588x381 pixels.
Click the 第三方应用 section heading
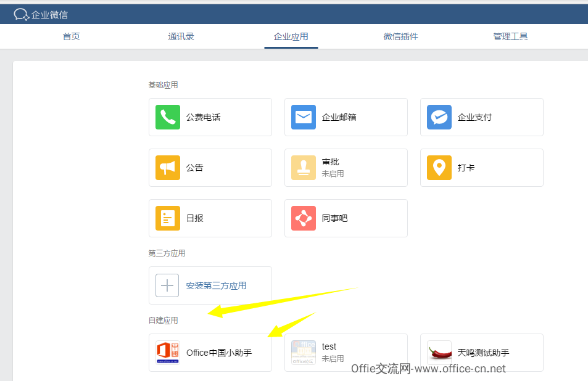[x=167, y=253]
